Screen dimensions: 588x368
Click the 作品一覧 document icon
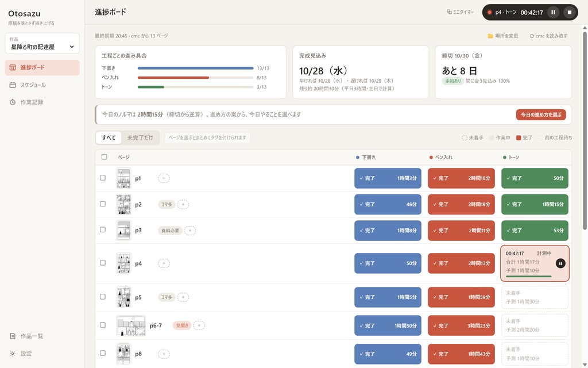pyautogui.click(x=13, y=336)
